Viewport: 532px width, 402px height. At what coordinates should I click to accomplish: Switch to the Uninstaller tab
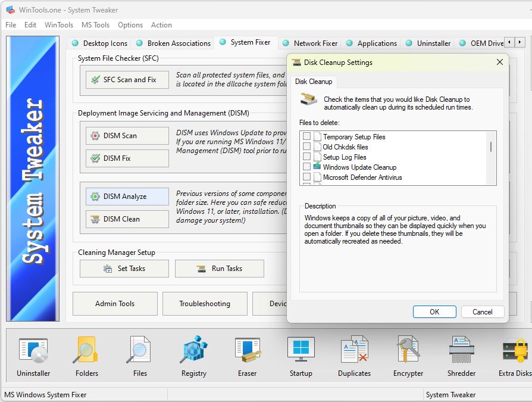point(428,43)
